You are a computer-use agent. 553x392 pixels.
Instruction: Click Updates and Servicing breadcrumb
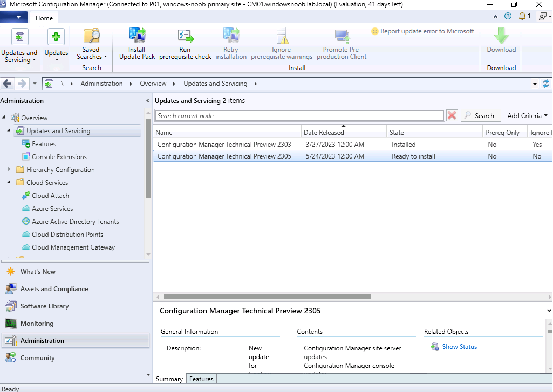click(215, 84)
